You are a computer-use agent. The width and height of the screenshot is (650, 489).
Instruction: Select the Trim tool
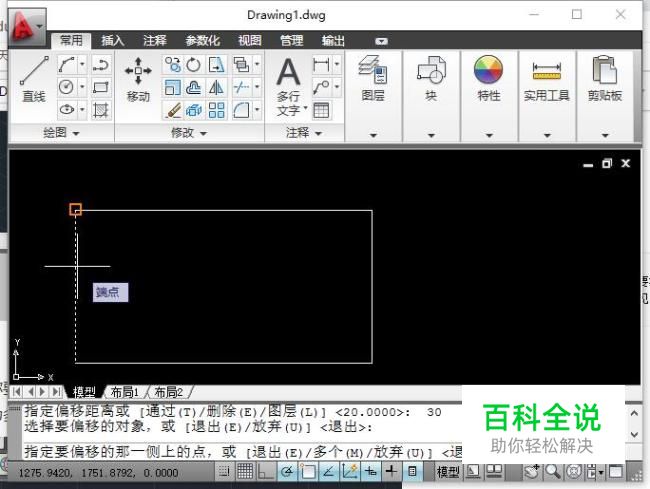241,87
